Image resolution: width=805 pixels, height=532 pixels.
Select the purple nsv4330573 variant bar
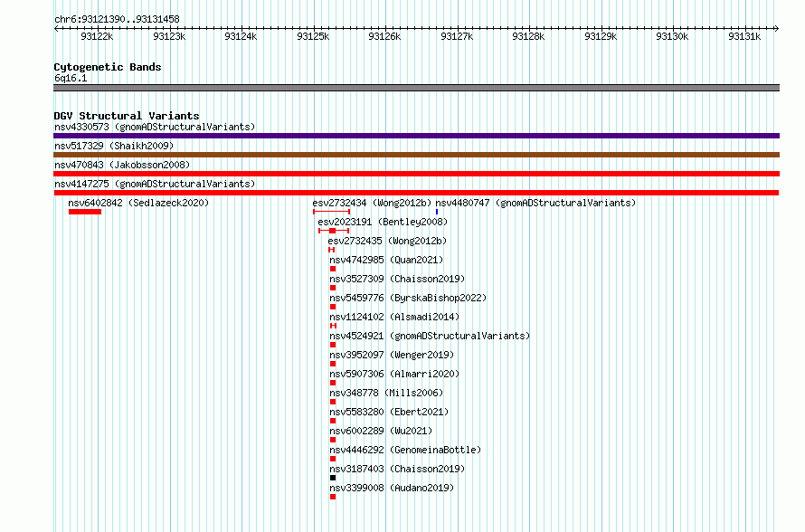416,136
